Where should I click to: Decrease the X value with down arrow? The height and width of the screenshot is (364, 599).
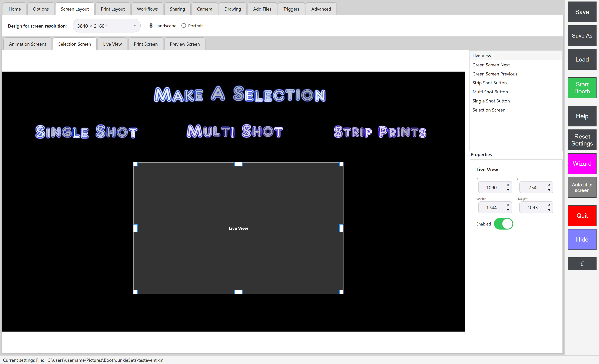click(508, 190)
